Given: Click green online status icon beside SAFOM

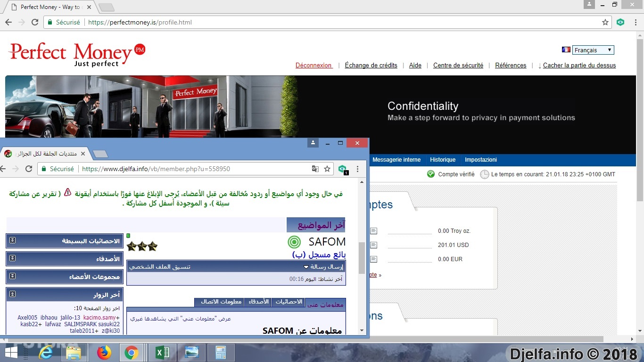Looking at the screenshot, I should click(x=294, y=242).
